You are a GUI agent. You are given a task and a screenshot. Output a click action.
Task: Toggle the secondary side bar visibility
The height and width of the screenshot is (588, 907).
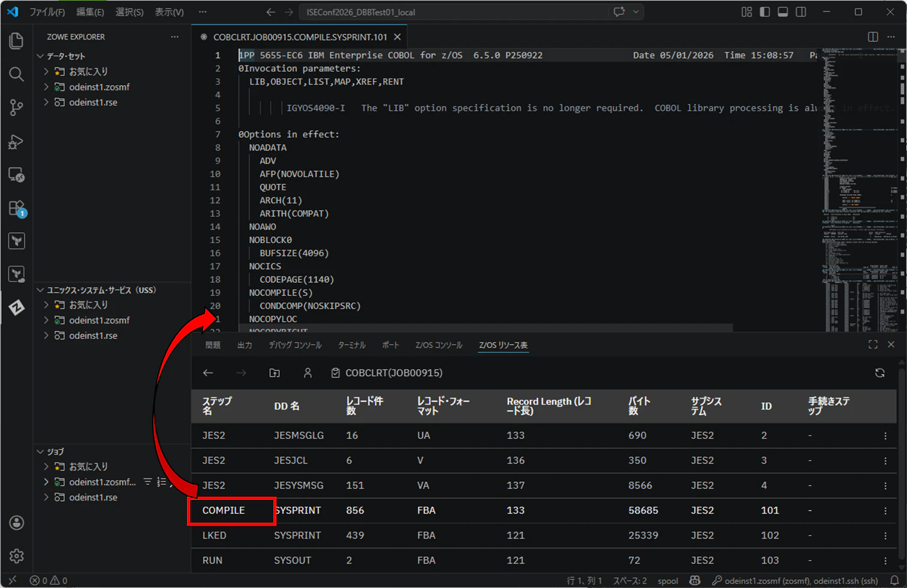click(x=801, y=12)
